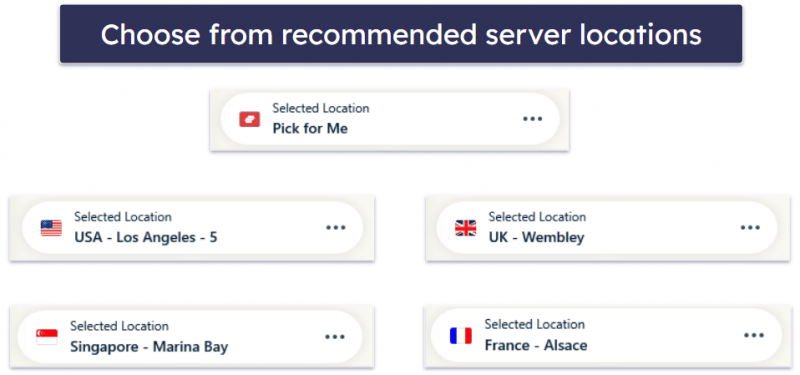The height and width of the screenshot is (375, 800).
Task: Select the USA - Los Angeles - 5 location
Action: point(146,237)
